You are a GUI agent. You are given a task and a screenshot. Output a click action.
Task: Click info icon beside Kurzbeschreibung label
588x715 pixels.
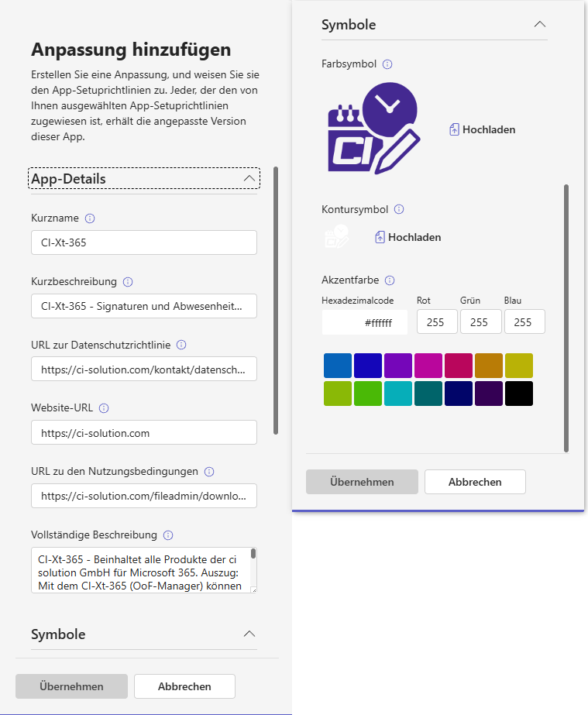128,282
